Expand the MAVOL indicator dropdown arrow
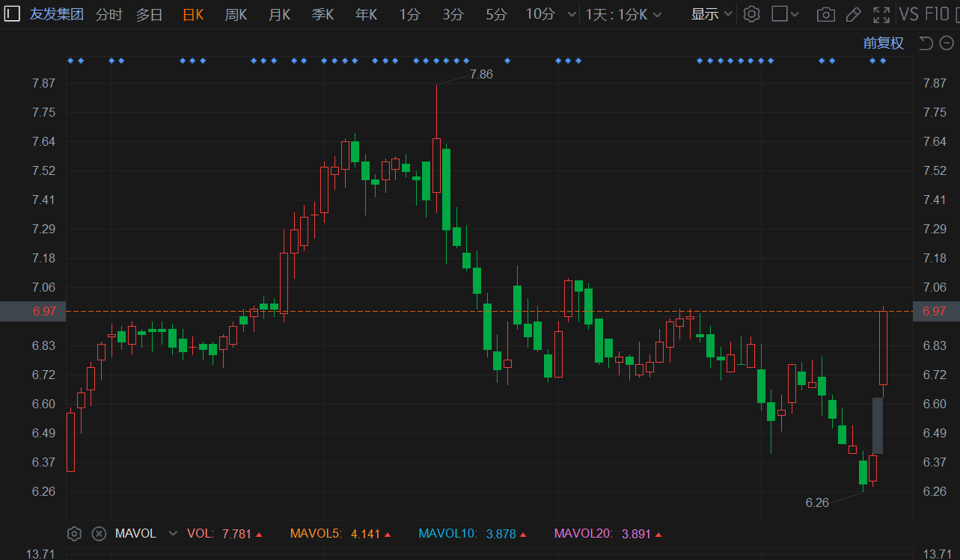Viewport: 960px width, 560px height. [174, 534]
